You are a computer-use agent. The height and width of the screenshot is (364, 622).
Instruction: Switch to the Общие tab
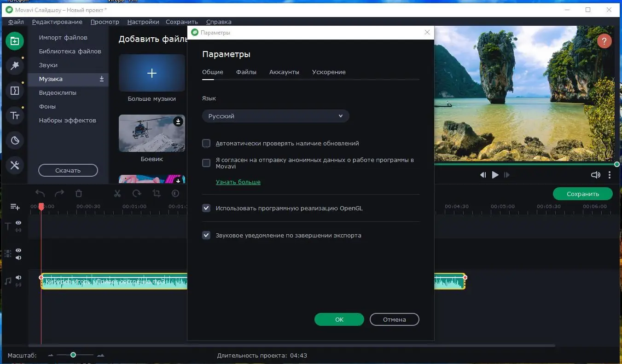[213, 72]
